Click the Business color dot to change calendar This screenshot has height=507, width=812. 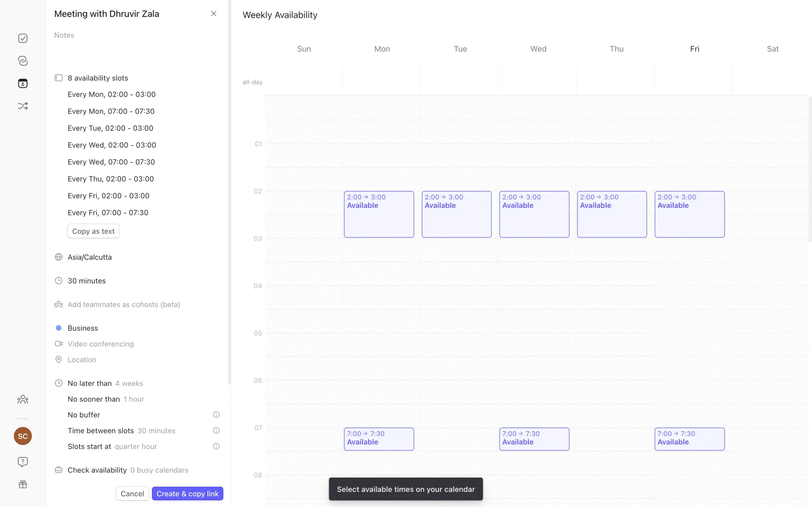[59, 328]
